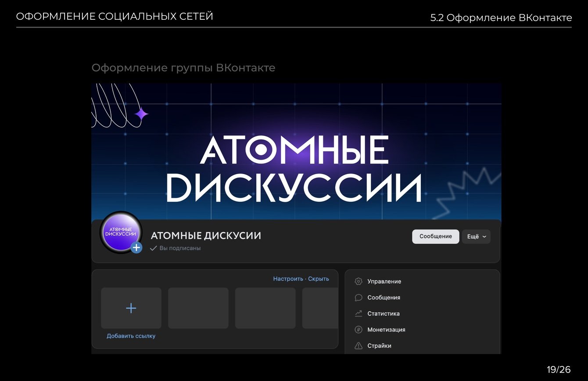
Task: Click the Статистика chart icon
Action: click(x=359, y=313)
